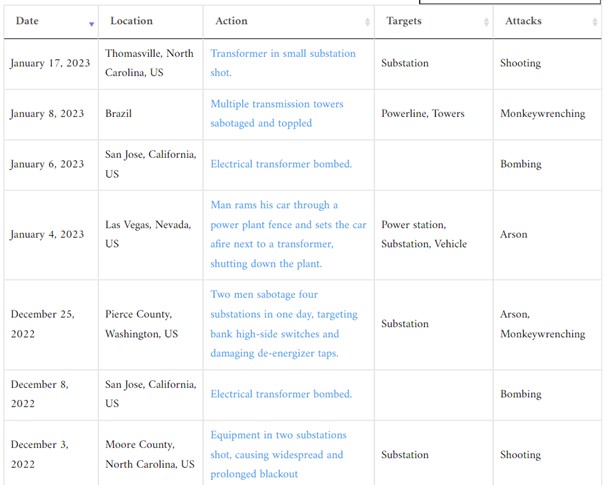Image resolution: width=612 pixels, height=485 pixels.
Task: Select the Brazil location cell
Action: (118, 114)
